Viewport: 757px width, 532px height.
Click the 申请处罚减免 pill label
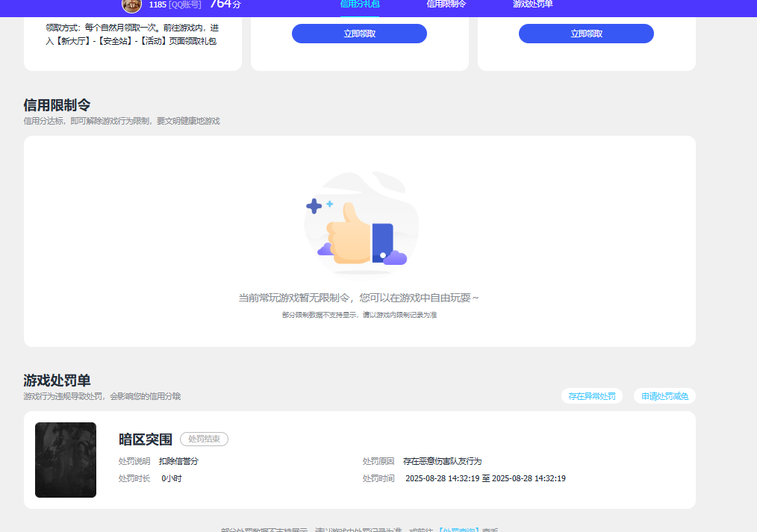pos(664,395)
